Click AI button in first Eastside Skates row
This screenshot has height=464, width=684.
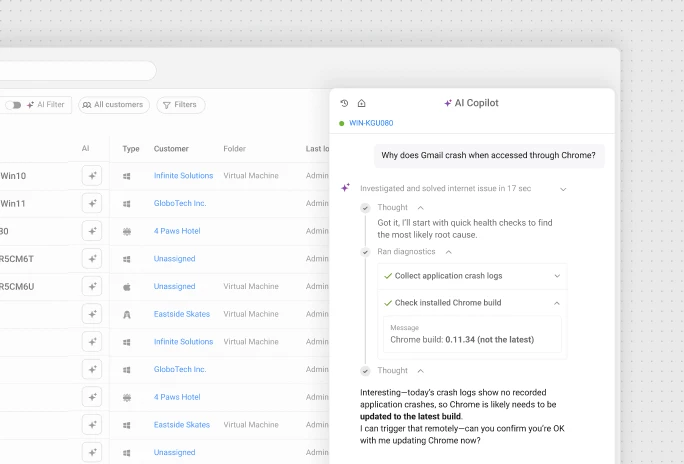(92, 314)
